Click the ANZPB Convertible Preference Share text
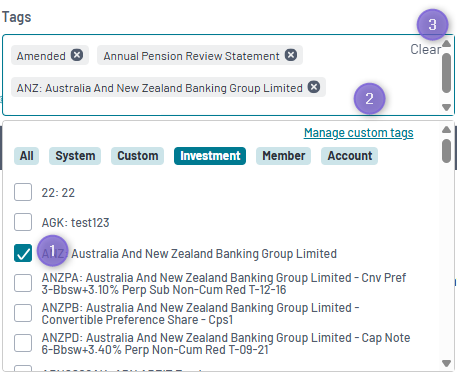Screen dimensions: 457x376 200,313
